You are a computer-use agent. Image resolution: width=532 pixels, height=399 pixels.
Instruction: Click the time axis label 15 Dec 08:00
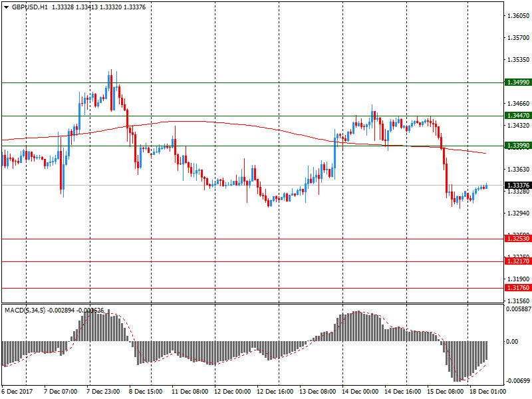click(x=445, y=392)
